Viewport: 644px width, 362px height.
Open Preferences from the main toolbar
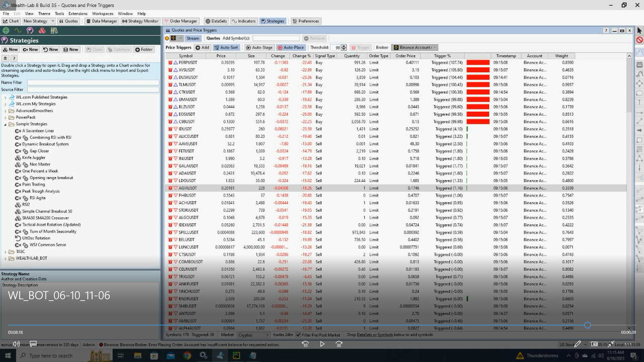coord(305,21)
